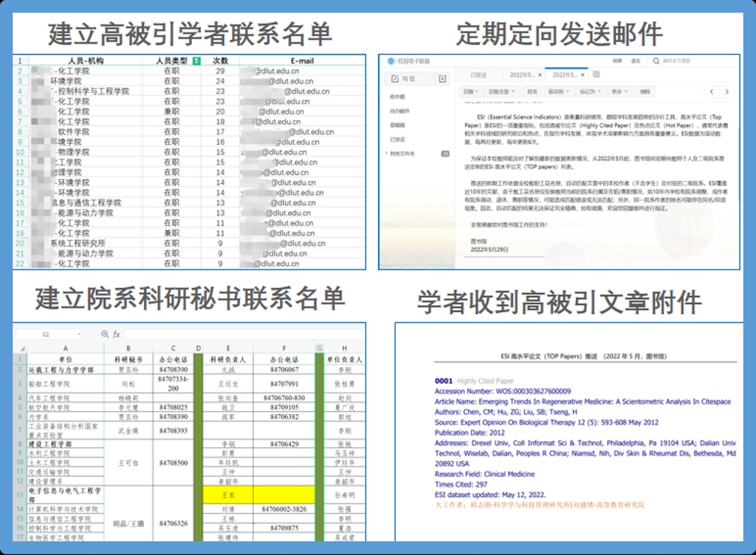
Task: Open the 收件箱 folder in sidebar
Action: tap(398, 97)
